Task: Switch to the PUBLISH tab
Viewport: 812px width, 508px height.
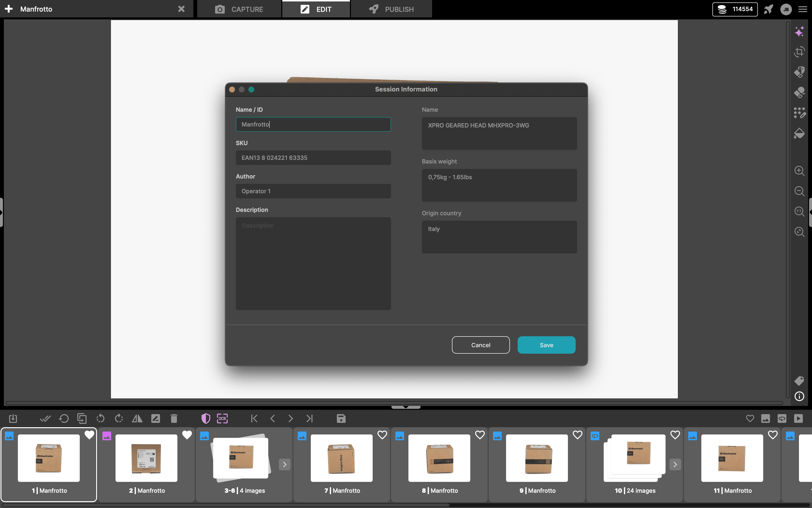Action: point(391,9)
